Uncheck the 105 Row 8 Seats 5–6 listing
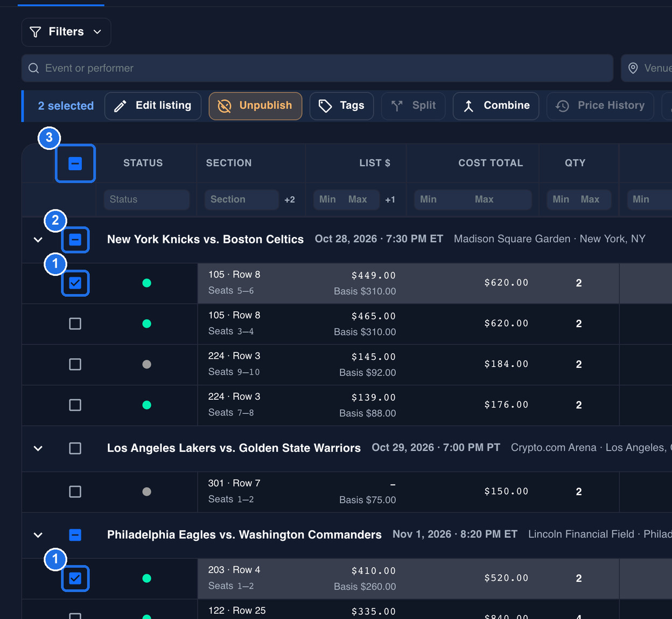 [x=75, y=283]
